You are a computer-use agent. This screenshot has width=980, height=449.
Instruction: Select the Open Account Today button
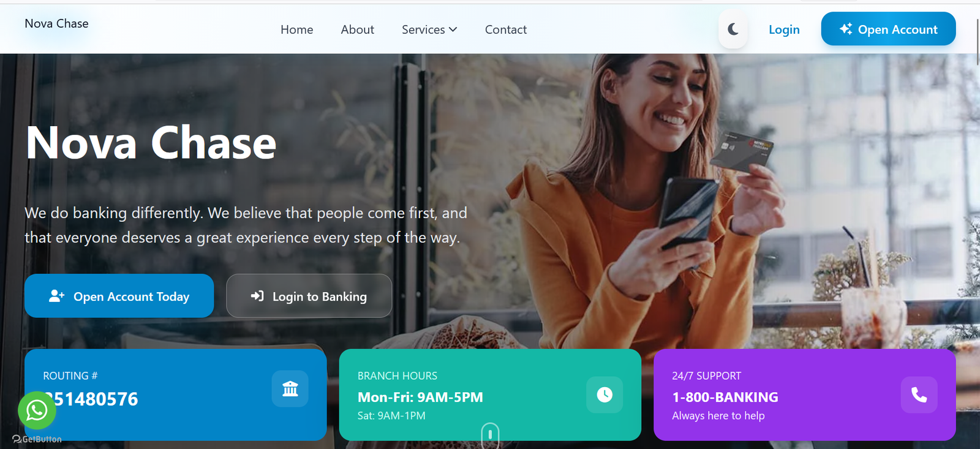point(119,296)
